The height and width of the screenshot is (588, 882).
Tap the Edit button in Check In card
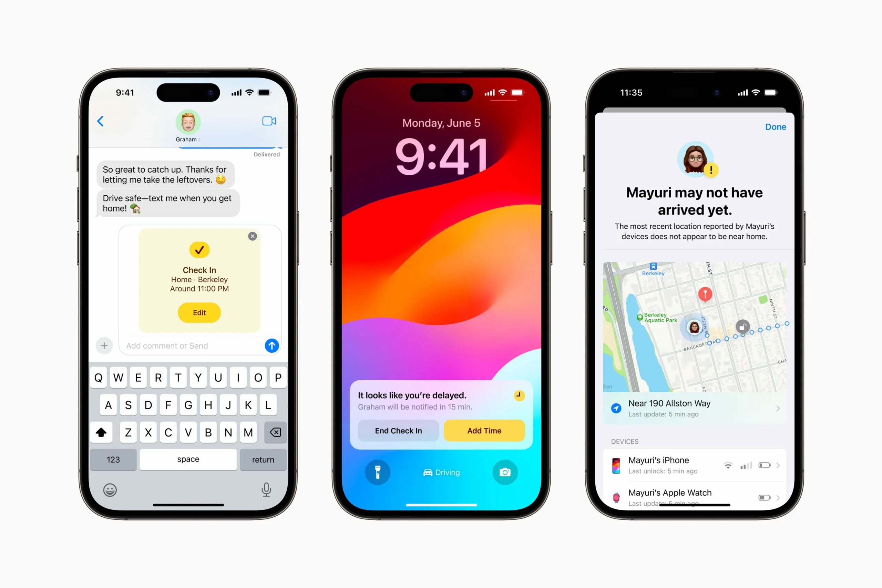point(199,312)
